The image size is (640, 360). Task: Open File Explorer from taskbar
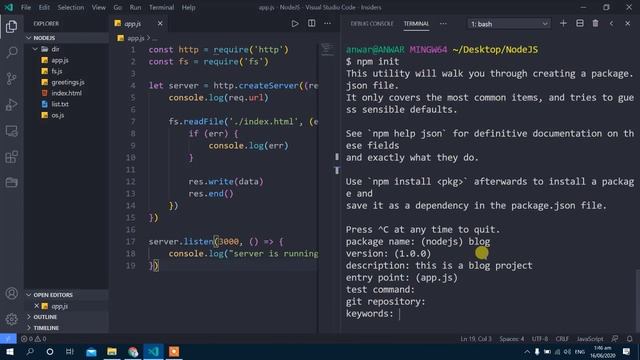coord(112,351)
